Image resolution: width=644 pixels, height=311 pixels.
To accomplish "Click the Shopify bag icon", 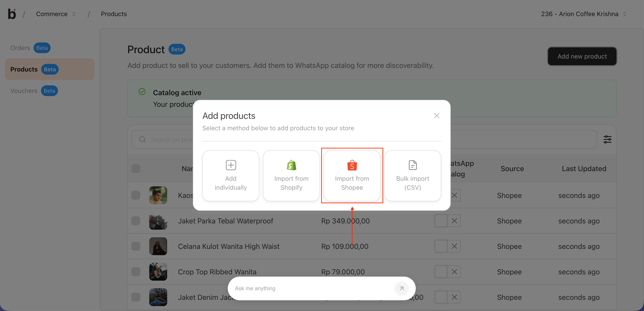I will coord(291,165).
